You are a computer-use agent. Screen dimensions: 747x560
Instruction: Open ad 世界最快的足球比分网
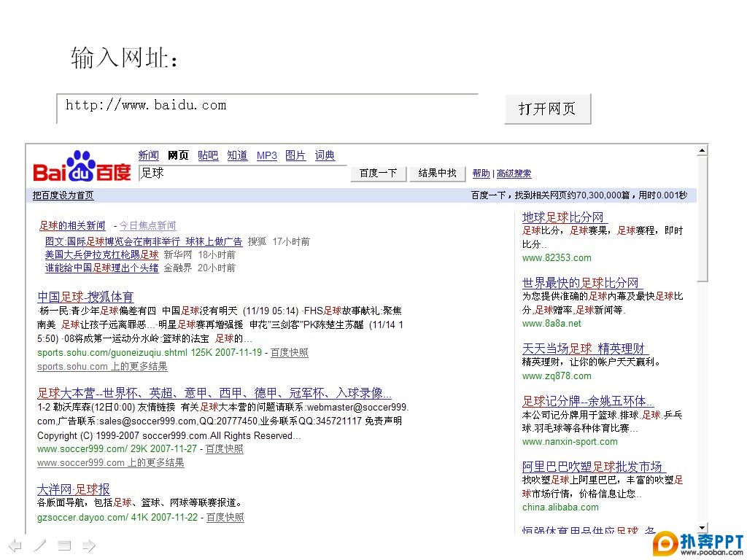(581, 283)
